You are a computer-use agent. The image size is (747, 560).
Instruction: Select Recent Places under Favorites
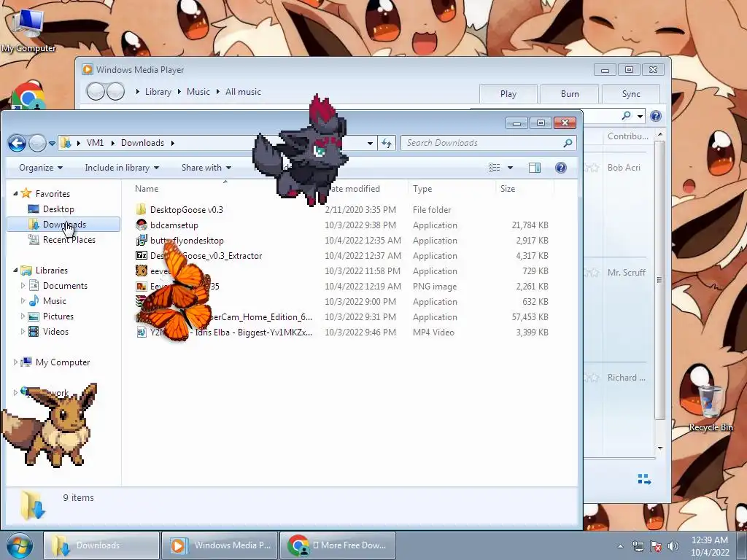point(69,239)
